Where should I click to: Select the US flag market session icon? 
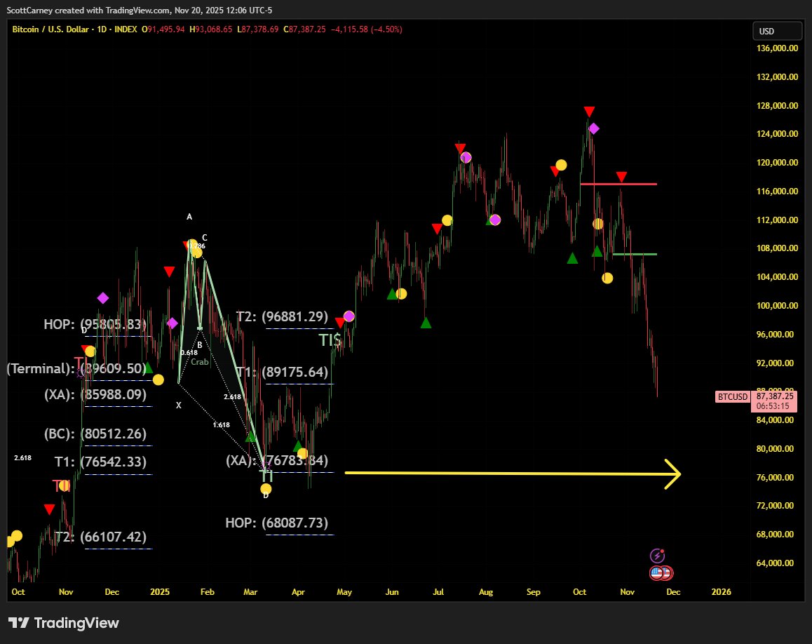[656, 572]
